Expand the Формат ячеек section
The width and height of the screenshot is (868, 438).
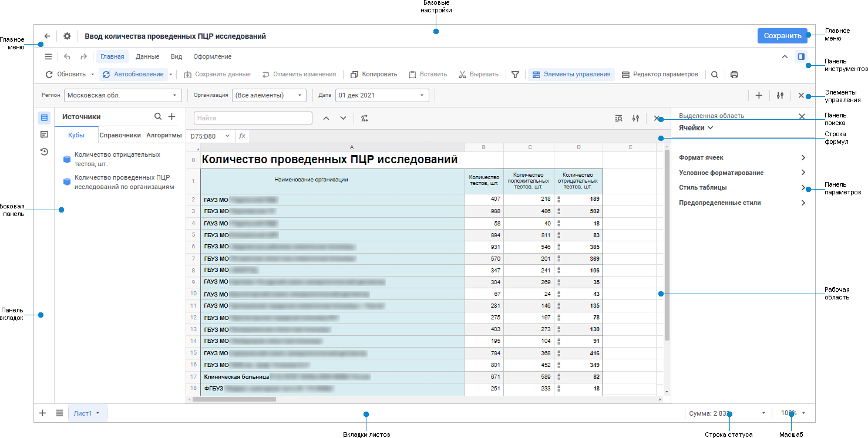742,157
